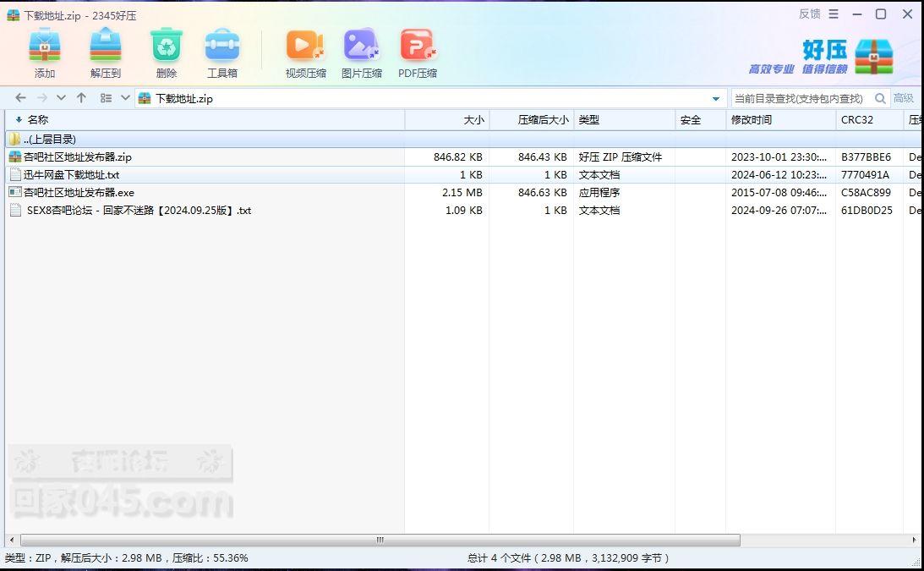The width and height of the screenshot is (924, 571).
Task: Expand the view mode dropdown chevron
Action: pyautogui.click(x=125, y=98)
